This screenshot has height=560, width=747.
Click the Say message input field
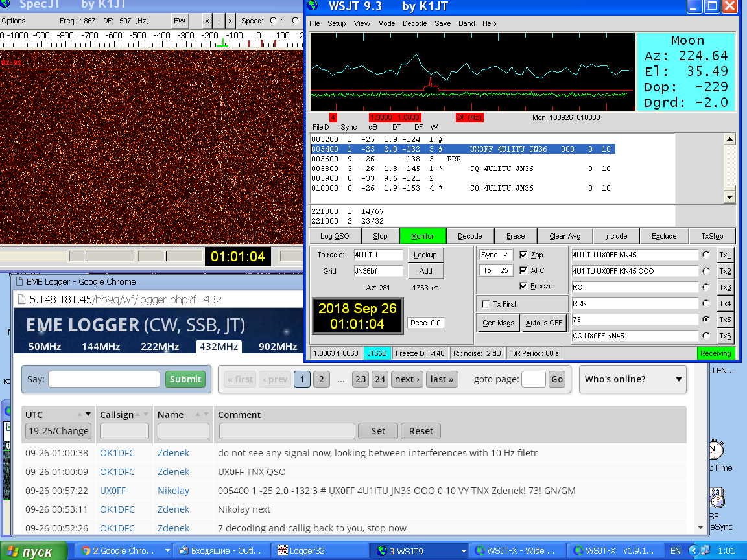(x=104, y=379)
